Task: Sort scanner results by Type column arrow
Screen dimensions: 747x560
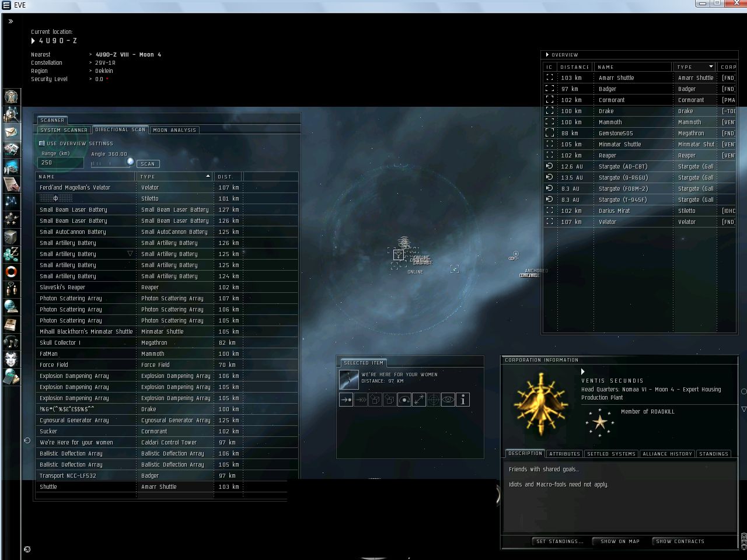Action: [x=208, y=176]
